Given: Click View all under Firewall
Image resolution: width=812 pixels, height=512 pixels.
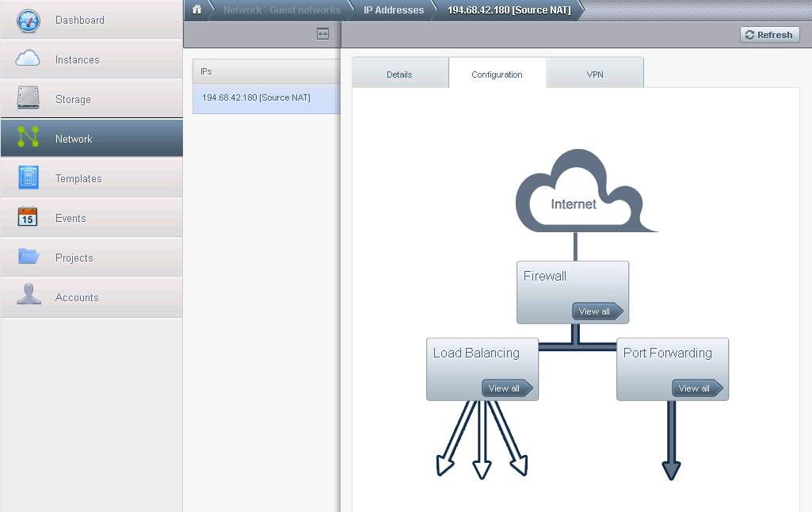Looking at the screenshot, I should tap(597, 311).
